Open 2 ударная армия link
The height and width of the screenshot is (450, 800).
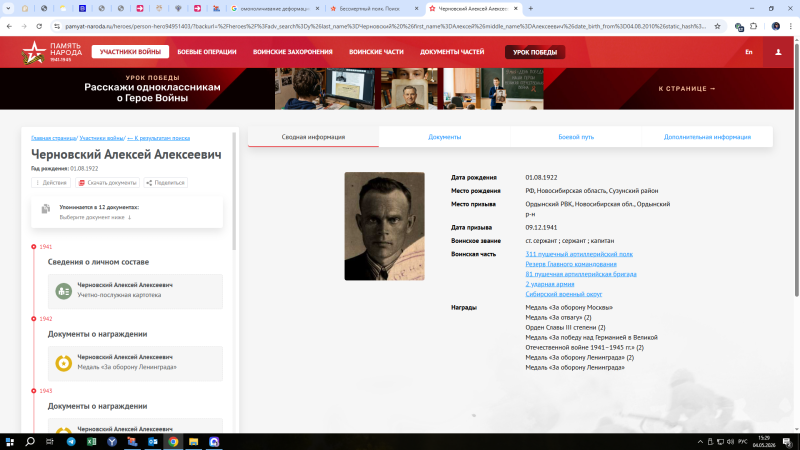550,284
